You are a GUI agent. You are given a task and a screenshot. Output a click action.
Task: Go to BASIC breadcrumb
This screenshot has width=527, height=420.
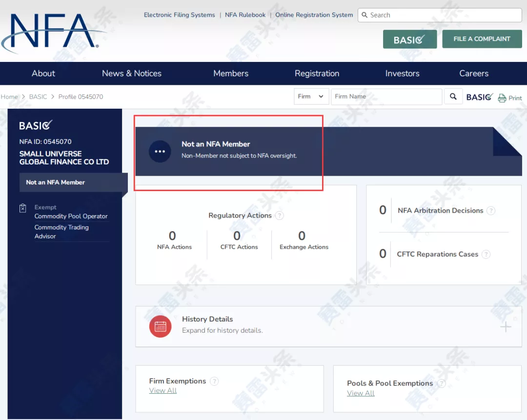[38, 97]
